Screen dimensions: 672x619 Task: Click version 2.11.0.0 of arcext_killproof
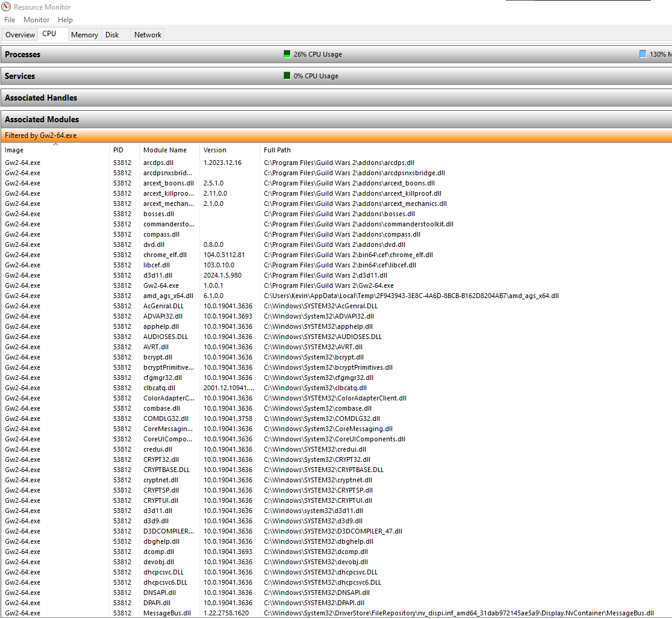coord(215,194)
